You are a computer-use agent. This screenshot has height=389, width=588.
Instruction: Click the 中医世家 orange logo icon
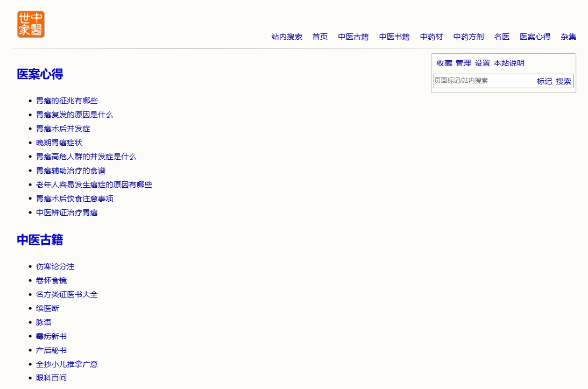[31, 24]
